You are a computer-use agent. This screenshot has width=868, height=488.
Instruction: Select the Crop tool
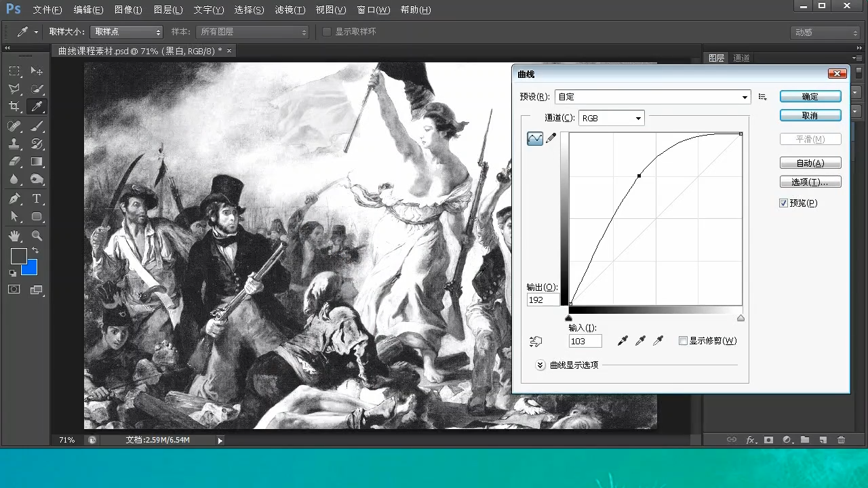tap(14, 106)
